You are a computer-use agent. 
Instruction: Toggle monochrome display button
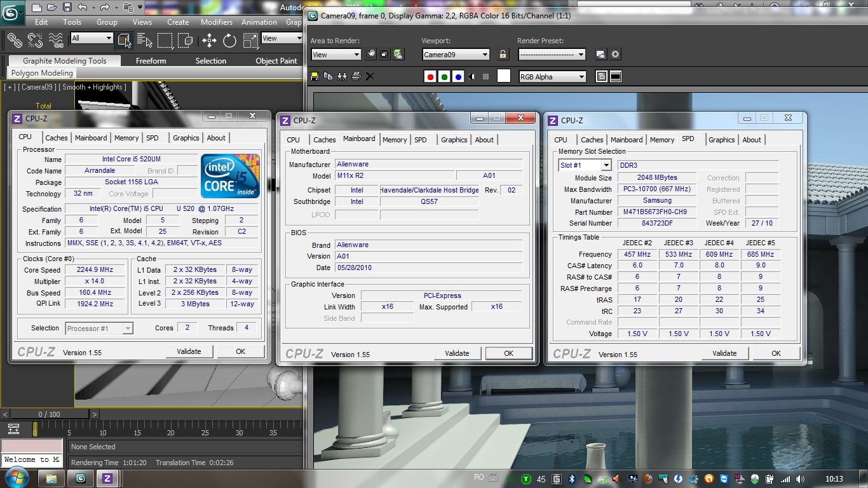(486, 77)
